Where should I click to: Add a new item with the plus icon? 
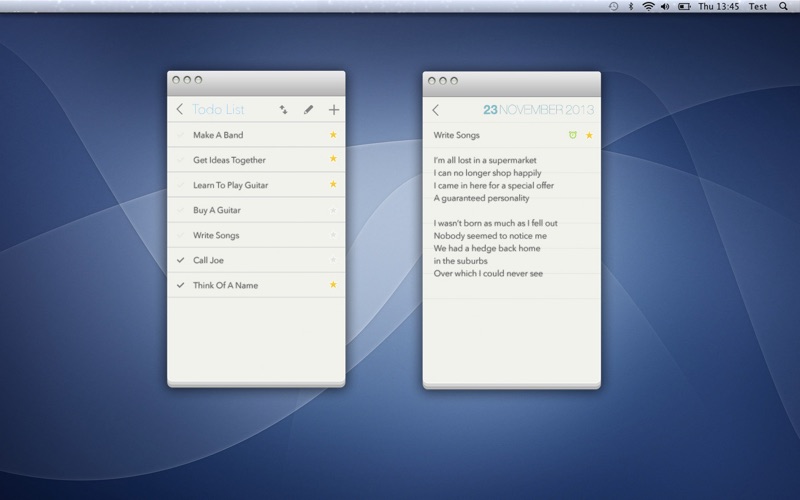[334, 110]
